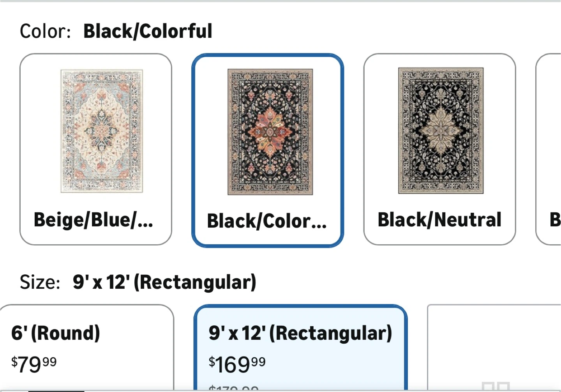Select the Beige/Blue rug image swatch
The width and height of the screenshot is (561, 392).
102,131
